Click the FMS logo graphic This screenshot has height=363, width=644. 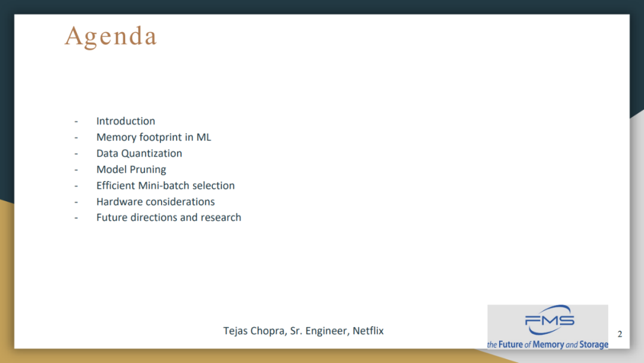pyautogui.click(x=550, y=320)
